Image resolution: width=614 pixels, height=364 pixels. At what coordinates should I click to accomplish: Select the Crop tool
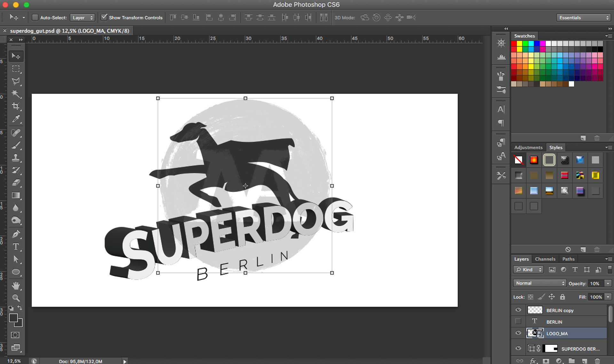16,106
